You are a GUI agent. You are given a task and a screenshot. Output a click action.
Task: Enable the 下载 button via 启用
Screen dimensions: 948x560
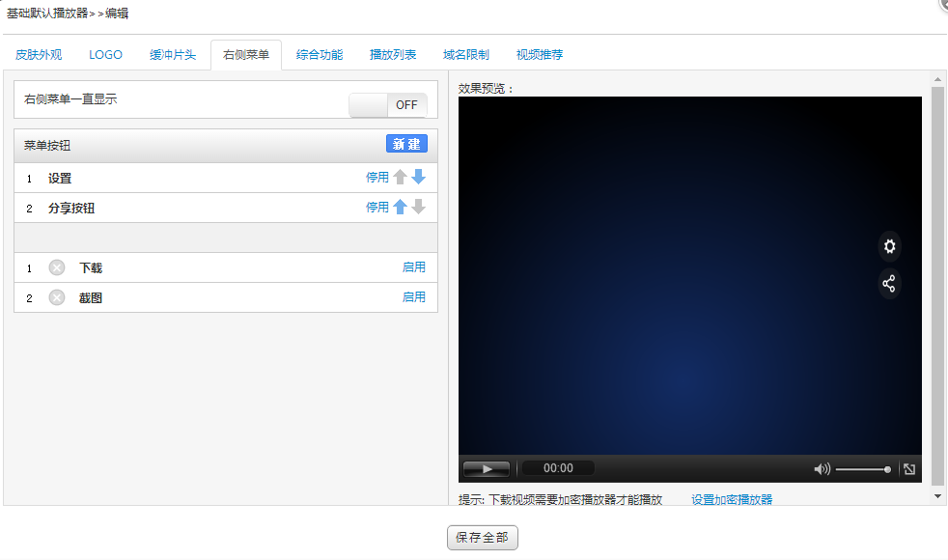coord(413,267)
